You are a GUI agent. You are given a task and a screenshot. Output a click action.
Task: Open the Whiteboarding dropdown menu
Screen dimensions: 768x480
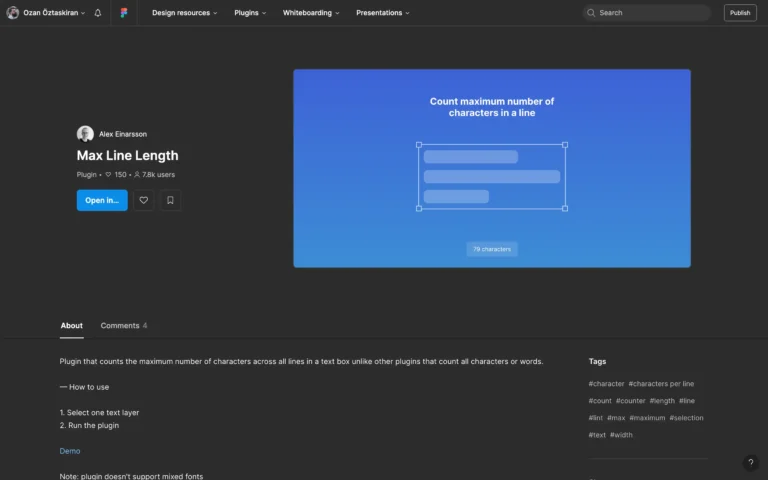pos(311,13)
